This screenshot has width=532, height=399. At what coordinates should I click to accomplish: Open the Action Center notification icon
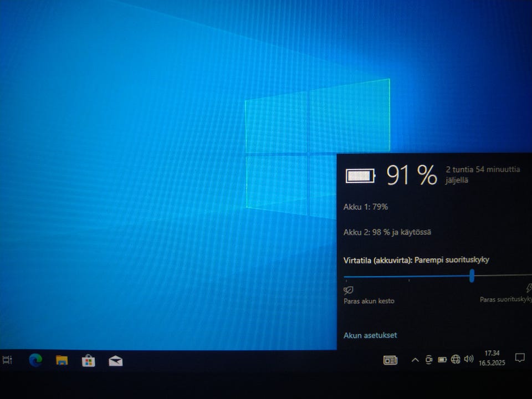pos(520,357)
